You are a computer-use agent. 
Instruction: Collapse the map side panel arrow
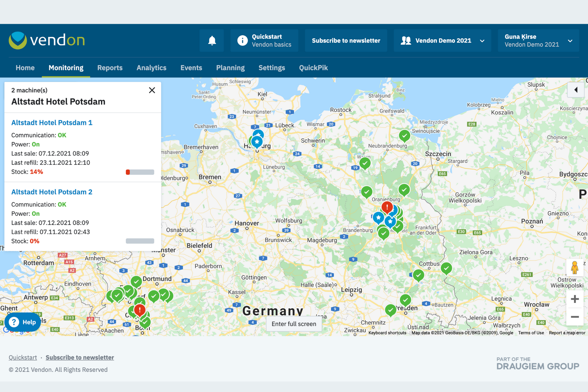[x=576, y=90]
